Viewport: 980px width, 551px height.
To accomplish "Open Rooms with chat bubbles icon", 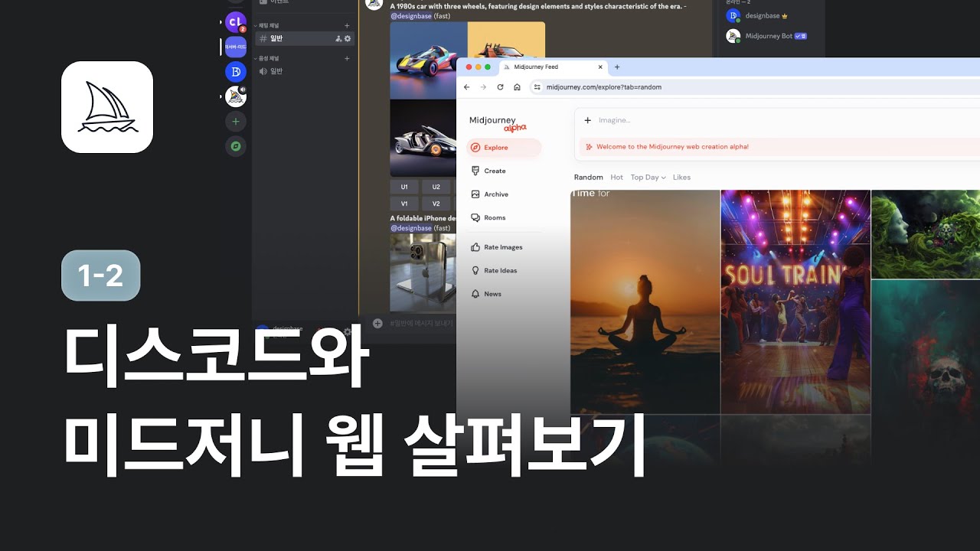I will pyautogui.click(x=488, y=217).
